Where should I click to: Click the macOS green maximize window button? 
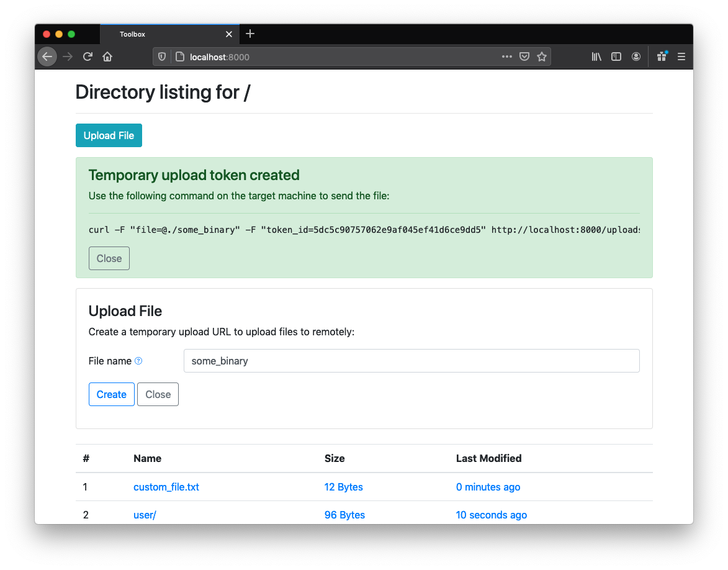click(71, 34)
